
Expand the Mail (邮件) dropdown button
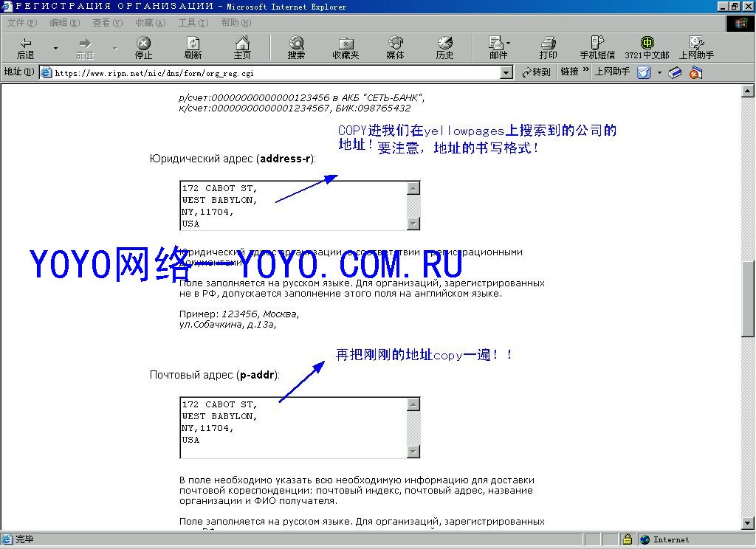[508, 43]
